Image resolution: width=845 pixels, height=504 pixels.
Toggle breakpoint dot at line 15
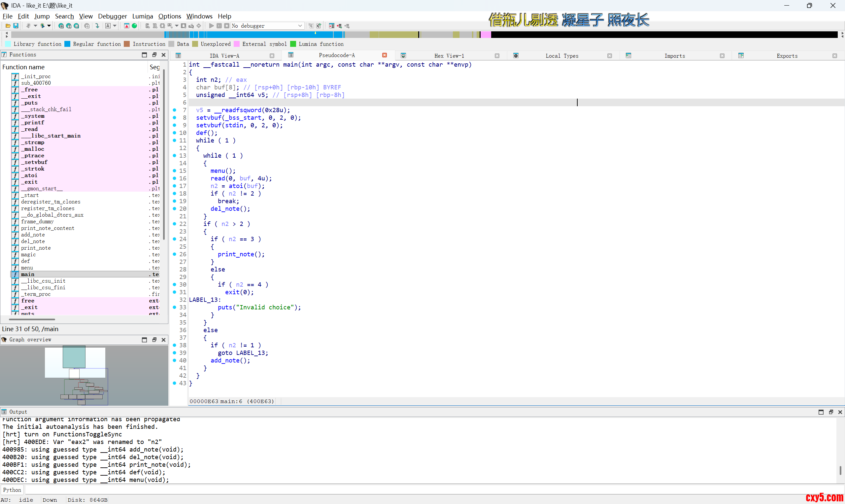pos(174,171)
